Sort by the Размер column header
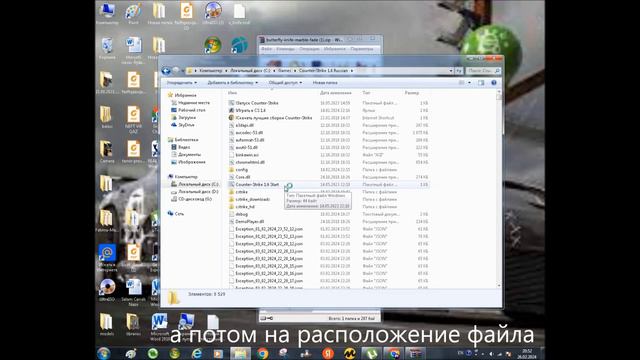This screenshot has height=360, width=640. pyautogui.click(x=412, y=93)
